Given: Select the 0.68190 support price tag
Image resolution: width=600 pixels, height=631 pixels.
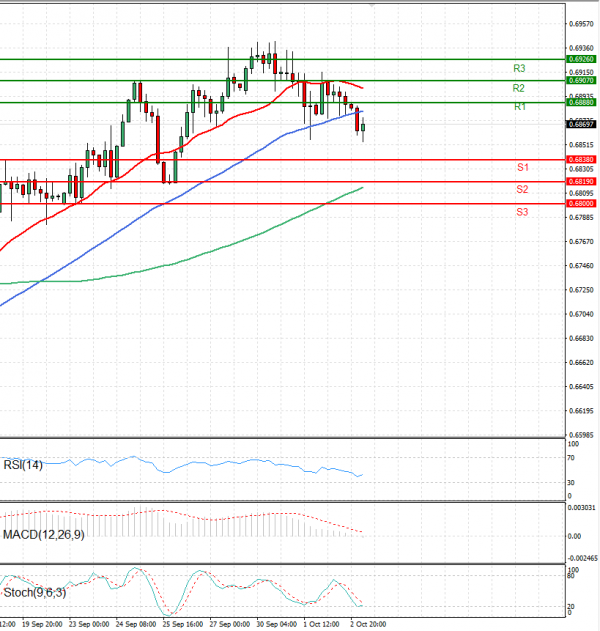Looking at the screenshot, I should click(581, 181).
